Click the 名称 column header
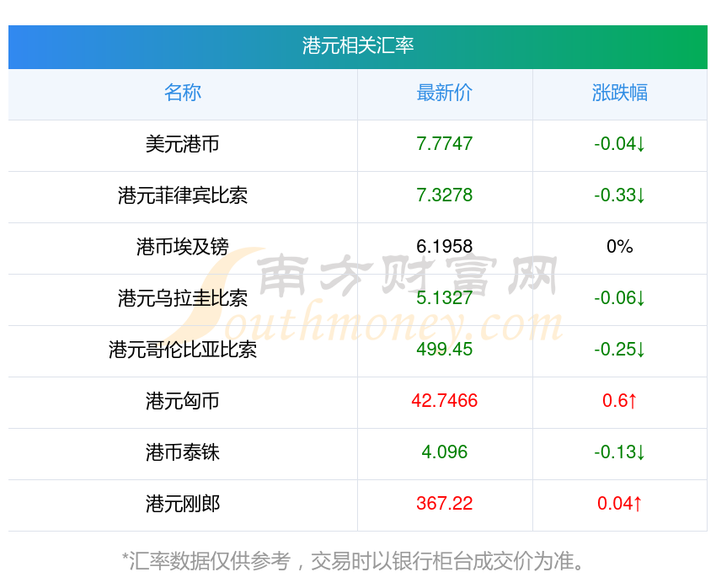 pos(183,93)
